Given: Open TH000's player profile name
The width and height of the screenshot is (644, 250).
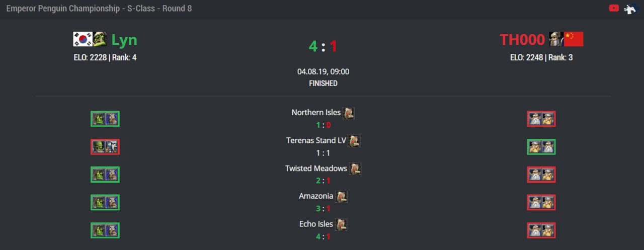Looking at the screenshot, I should click(x=522, y=40).
